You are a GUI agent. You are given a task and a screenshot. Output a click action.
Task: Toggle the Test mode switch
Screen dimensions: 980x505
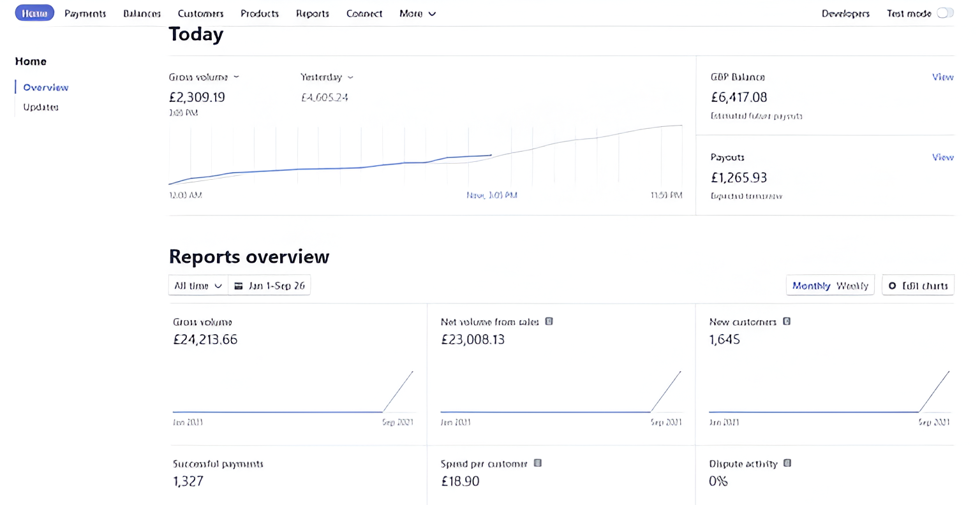pyautogui.click(x=945, y=13)
